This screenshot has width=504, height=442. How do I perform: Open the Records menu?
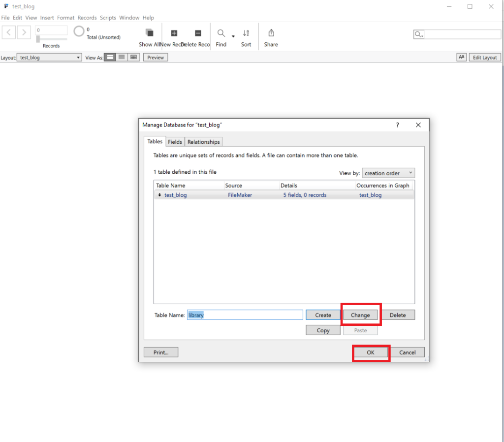(x=87, y=18)
